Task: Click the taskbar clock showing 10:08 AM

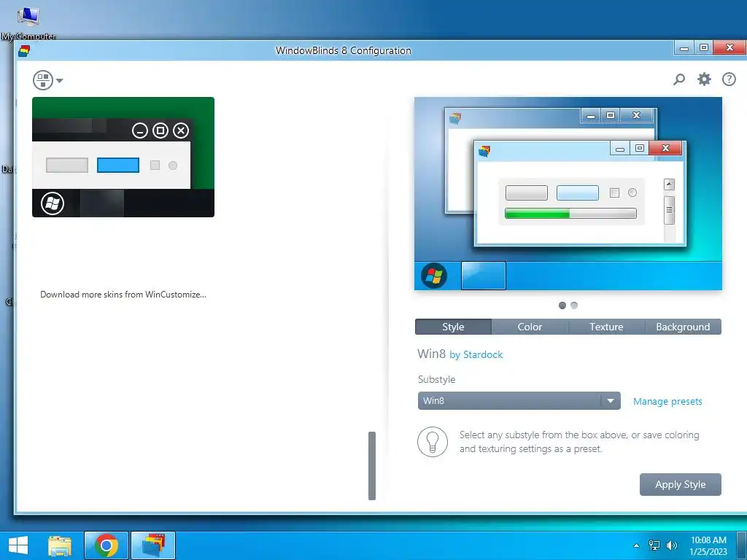Action: pyautogui.click(x=708, y=545)
